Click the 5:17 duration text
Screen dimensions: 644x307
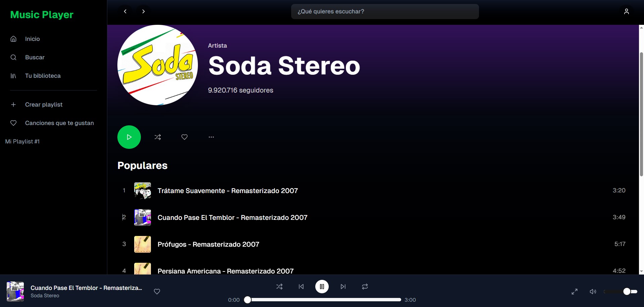[x=620, y=244]
